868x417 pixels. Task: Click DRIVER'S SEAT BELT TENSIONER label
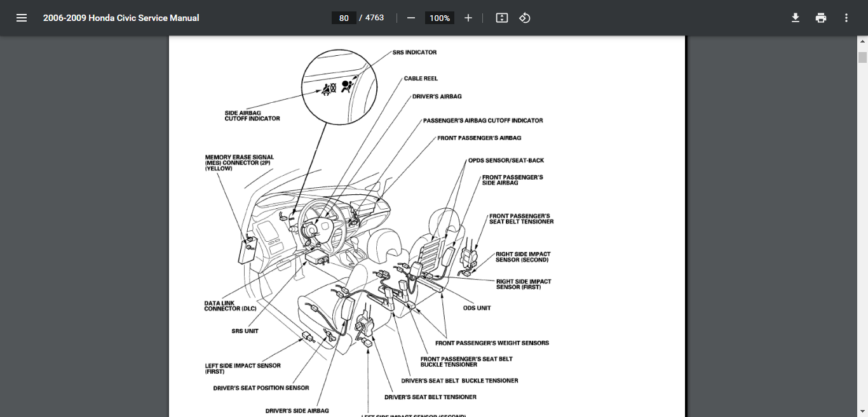point(430,397)
